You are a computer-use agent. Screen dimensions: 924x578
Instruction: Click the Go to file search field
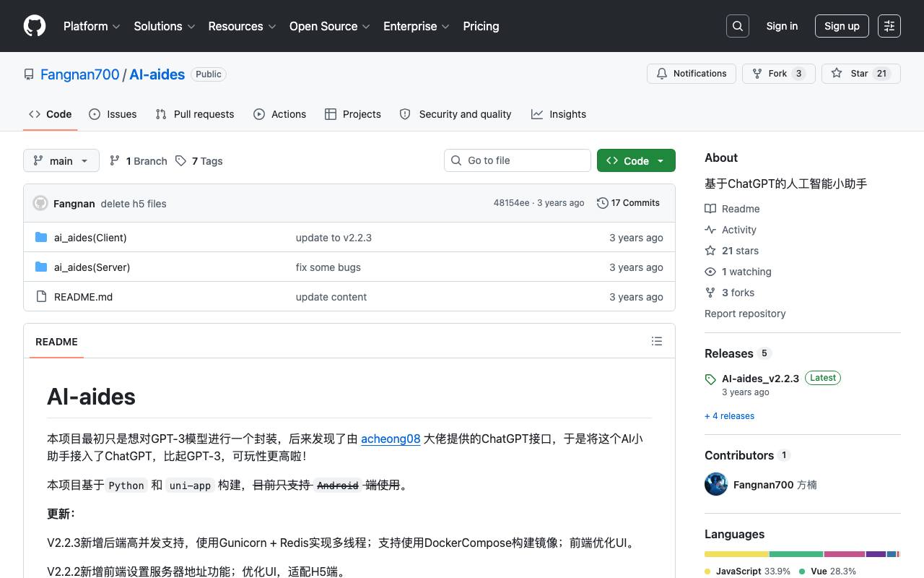tap(518, 160)
